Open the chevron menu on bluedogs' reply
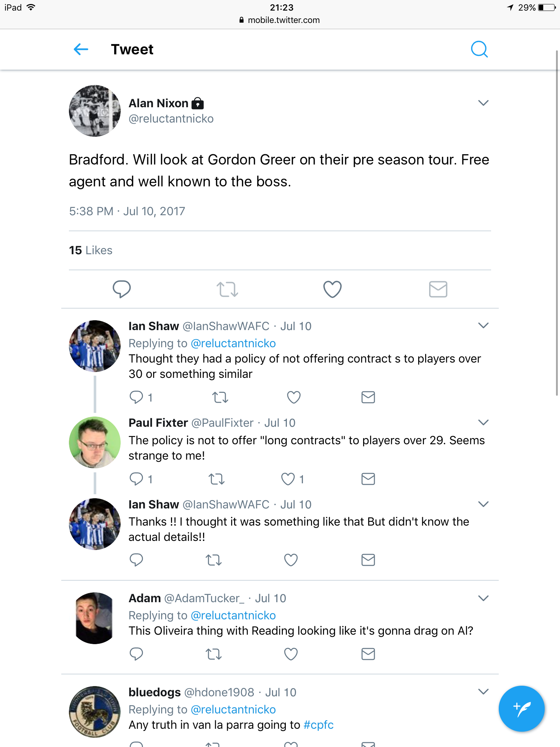Viewport: 560px width, 747px height. tap(483, 692)
